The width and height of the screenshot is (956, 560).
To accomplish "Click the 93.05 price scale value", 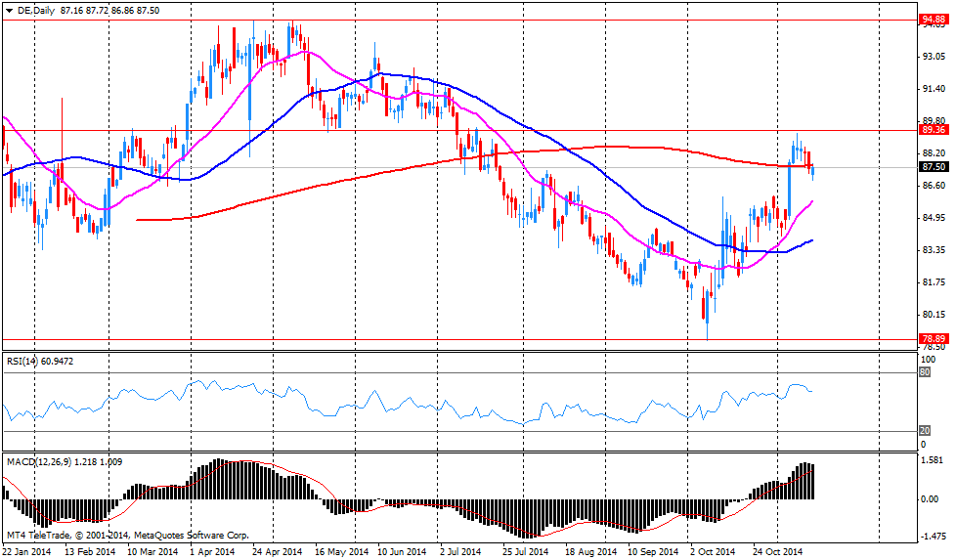I will pyautogui.click(x=934, y=56).
